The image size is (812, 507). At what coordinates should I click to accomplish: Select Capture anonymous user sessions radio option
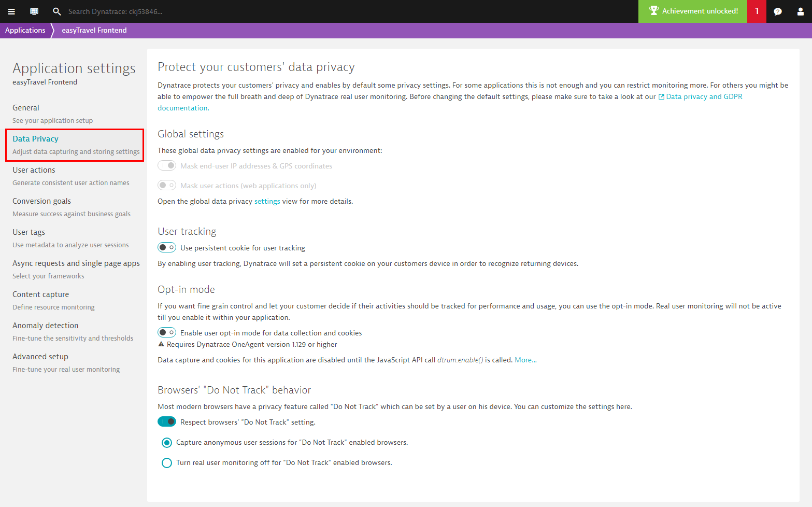pos(167,443)
